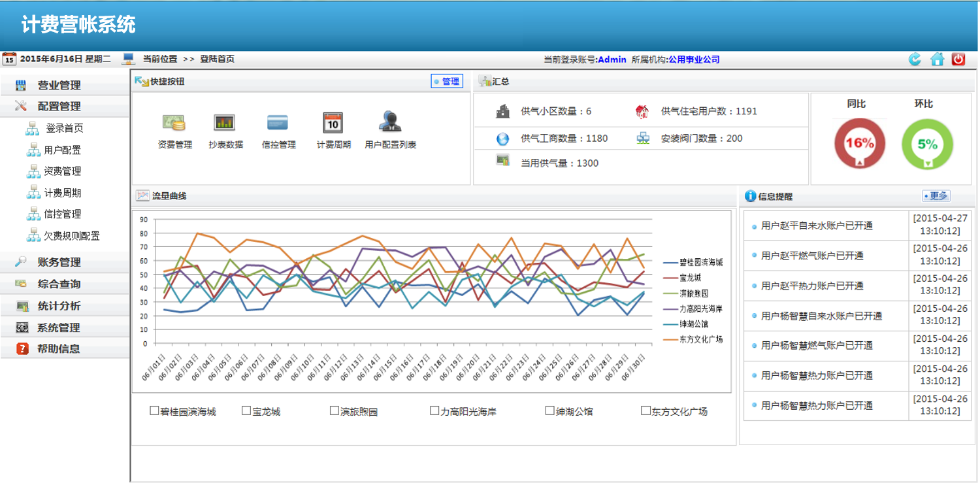Click the 汇总 panel header icon
The width and height of the screenshot is (980, 485).
point(485,81)
